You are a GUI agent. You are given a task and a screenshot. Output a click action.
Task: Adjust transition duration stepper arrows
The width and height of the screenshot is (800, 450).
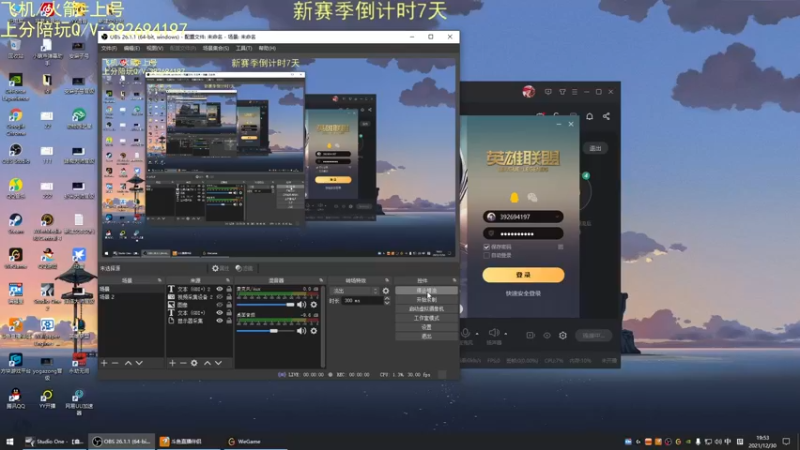coord(387,301)
